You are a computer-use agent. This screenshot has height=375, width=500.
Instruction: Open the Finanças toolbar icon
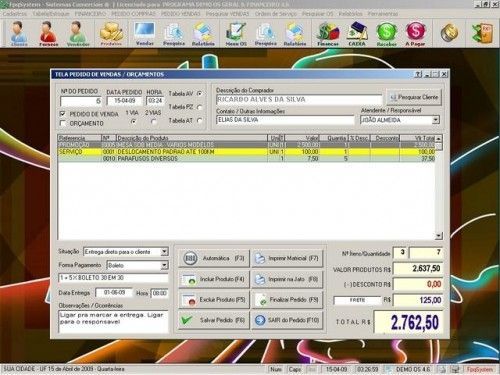click(328, 33)
